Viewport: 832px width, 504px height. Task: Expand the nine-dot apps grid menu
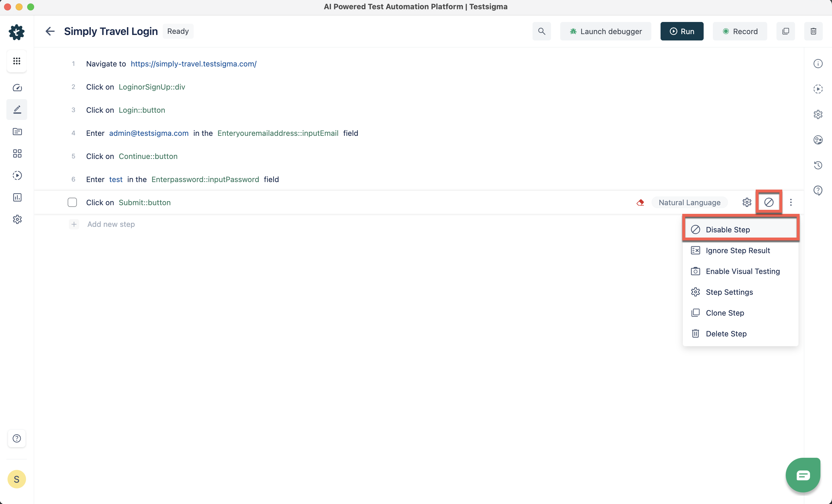point(16,61)
